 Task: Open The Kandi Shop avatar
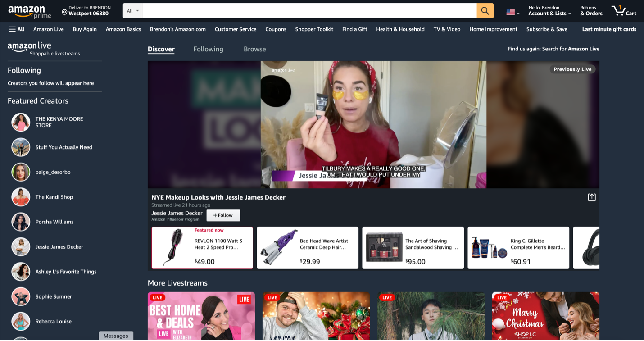21,197
